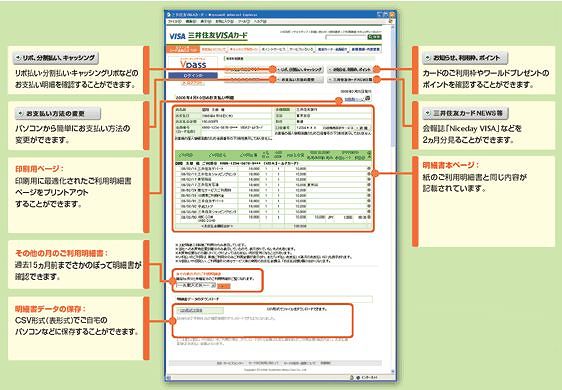Select the ポイントサービス navigation tab

pyautogui.click(x=273, y=49)
